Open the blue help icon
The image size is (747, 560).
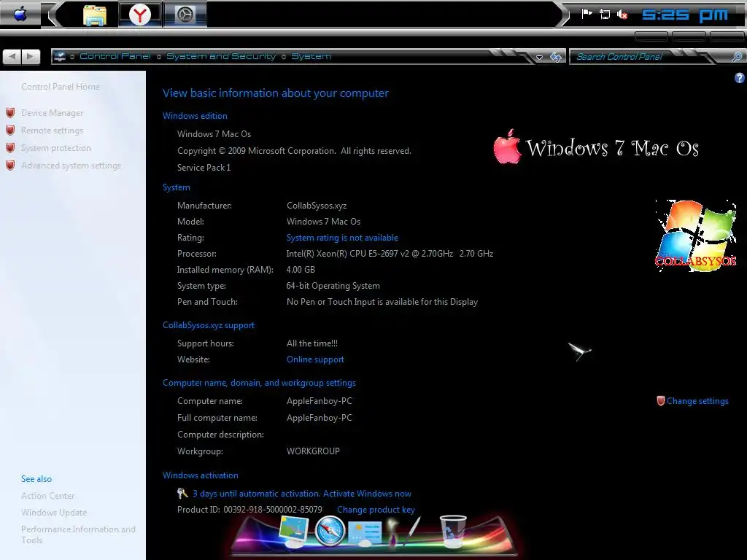740,77
